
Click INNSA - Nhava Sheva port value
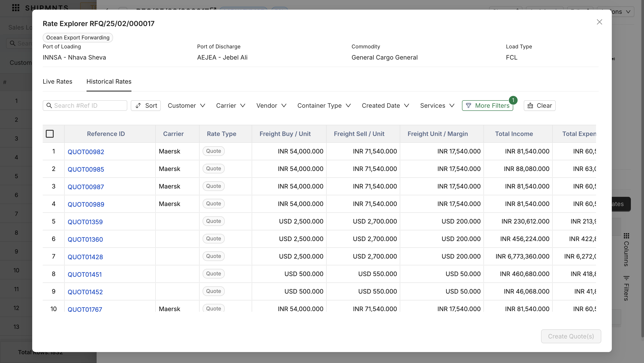(74, 57)
